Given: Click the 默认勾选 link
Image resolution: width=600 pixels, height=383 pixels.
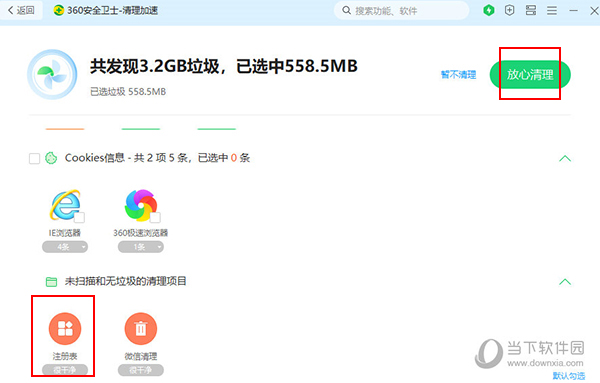Looking at the screenshot, I should coord(569,376).
